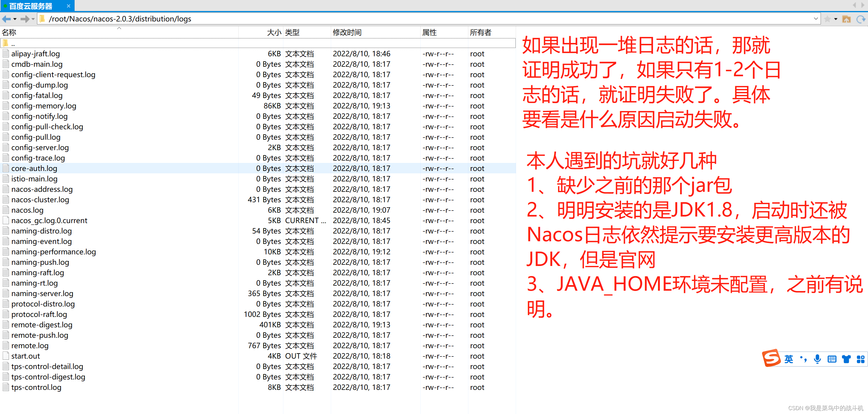Viewport: 868px width, 414px height.
Task: Sort files by 修改时间 column header
Action: [347, 32]
